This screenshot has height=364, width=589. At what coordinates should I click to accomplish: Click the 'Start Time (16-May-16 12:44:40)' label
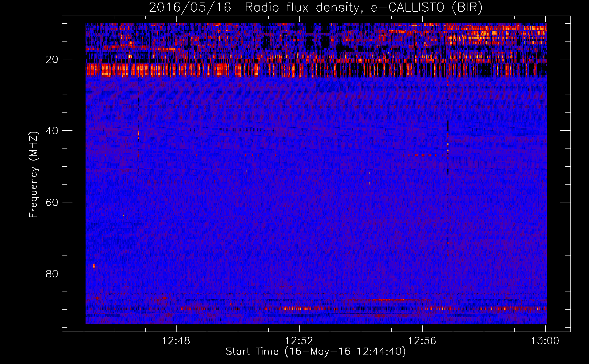pyautogui.click(x=316, y=352)
